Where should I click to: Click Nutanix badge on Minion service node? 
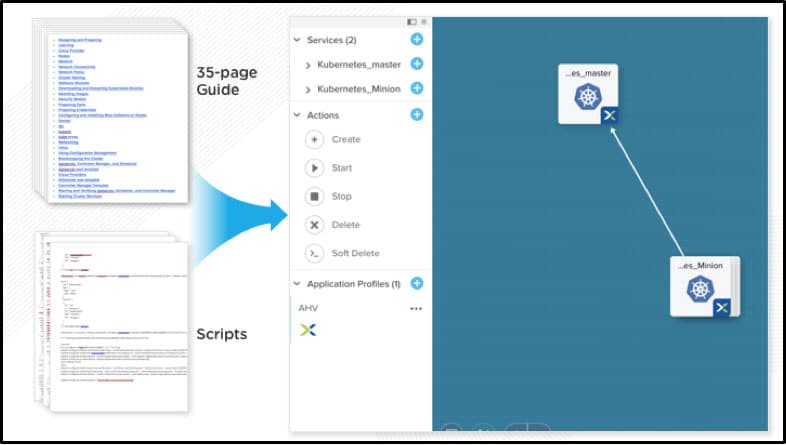pyautogui.click(x=721, y=307)
